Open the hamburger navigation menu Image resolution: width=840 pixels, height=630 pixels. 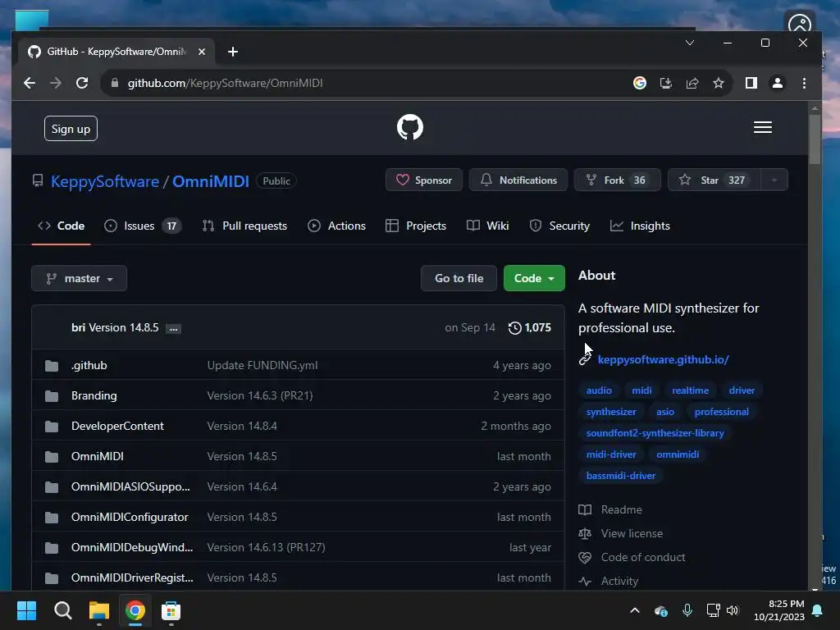(762, 127)
